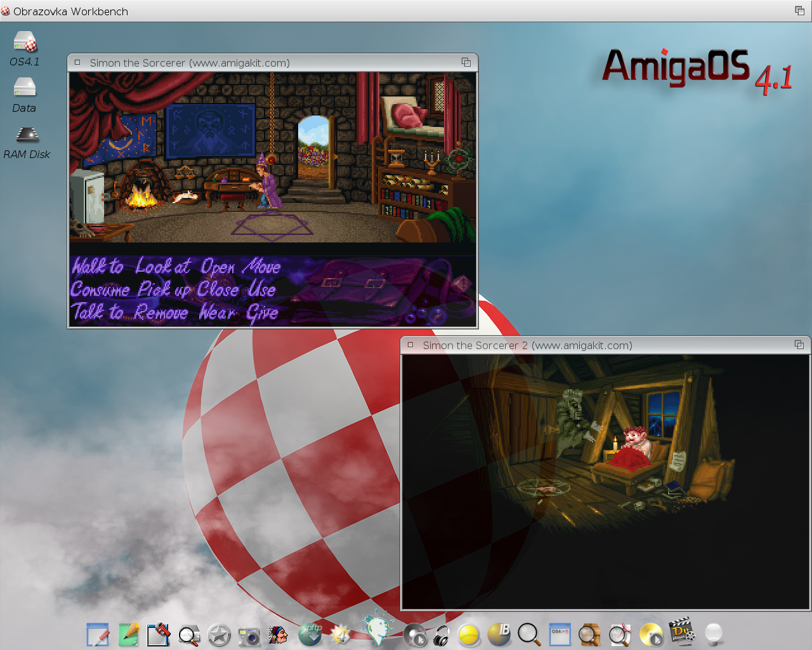Launch the blue head-shaped lightbulb dock icon
812x650 pixels.
378,628
